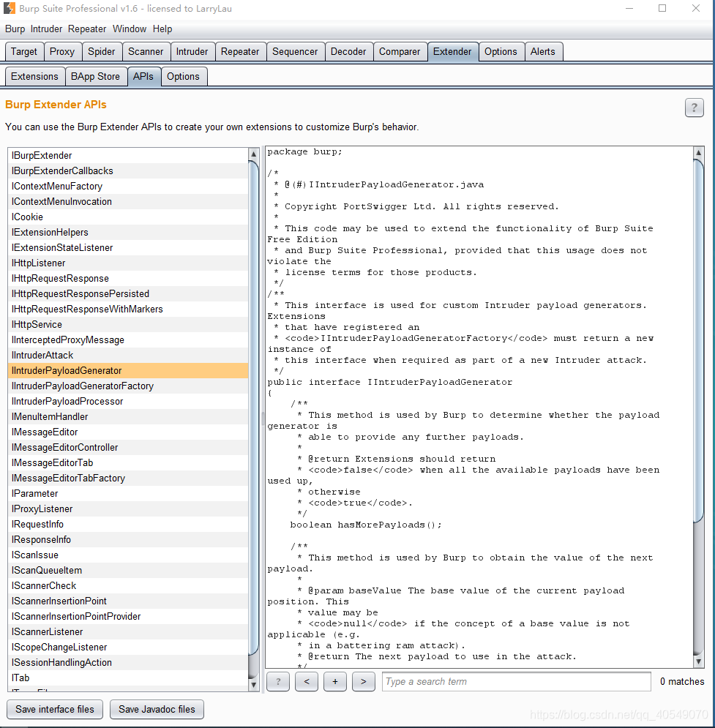Viewport: 715px width, 728px height.
Task: Select IIntruderPayloadProcessor in the list
Action: (x=128, y=401)
